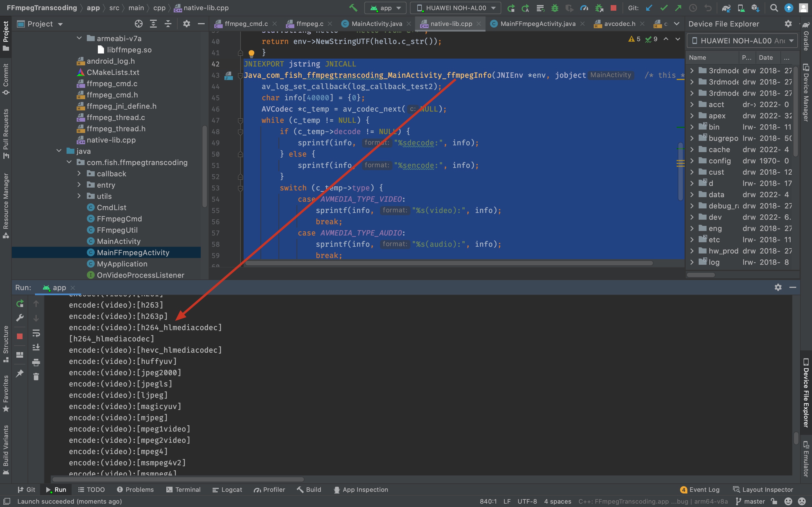Click the printer icon in Run panel
Image resolution: width=812 pixels, height=507 pixels.
(36, 362)
